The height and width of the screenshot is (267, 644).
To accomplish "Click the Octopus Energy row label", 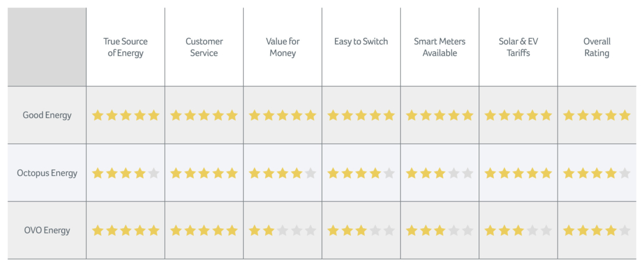I will tap(47, 173).
